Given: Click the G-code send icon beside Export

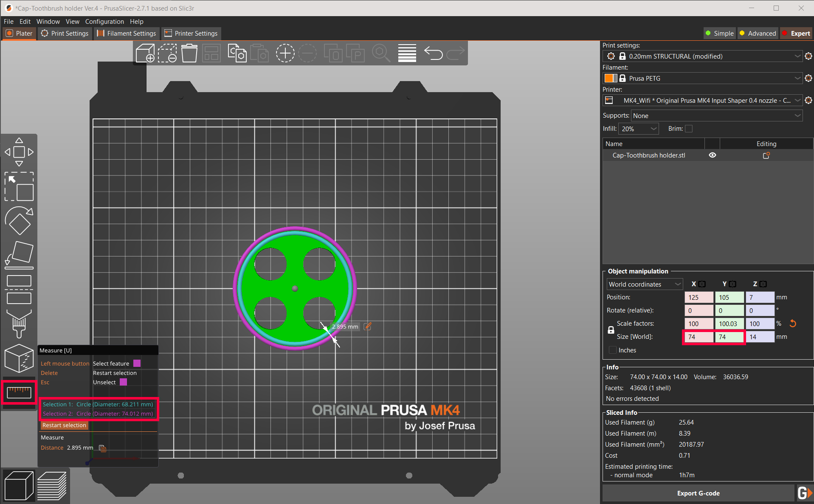Looking at the screenshot, I should point(805,493).
